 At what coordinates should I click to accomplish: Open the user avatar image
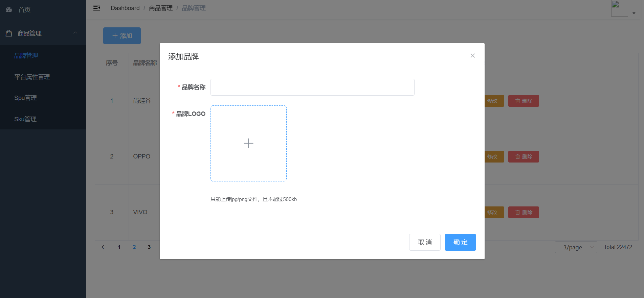[x=619, y=8]
